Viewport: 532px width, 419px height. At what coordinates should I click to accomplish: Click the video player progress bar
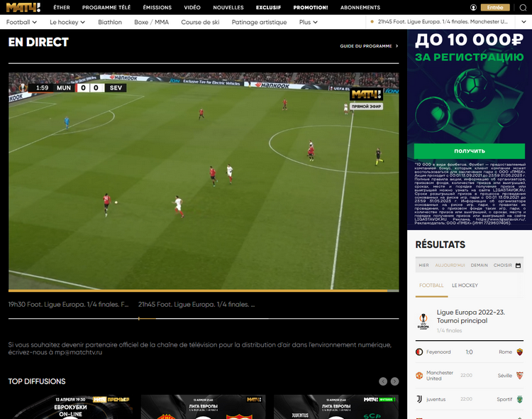204,291
